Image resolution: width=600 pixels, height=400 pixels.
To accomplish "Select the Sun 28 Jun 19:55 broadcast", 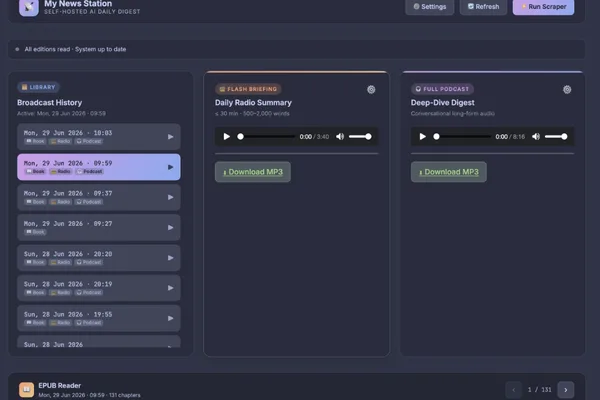I will (x=99, y=318).
